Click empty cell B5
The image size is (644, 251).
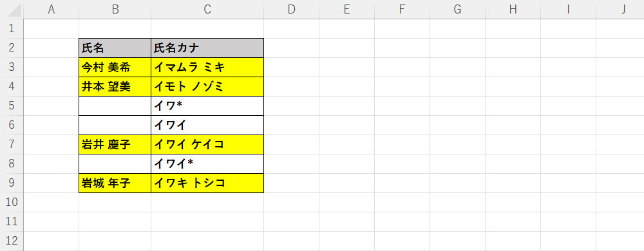coord(115,106)
